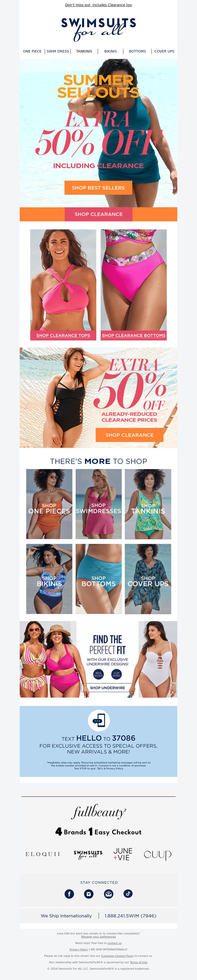Click SHOP UNDERWIRE button
Image resolution: width=197 pixels, height=980 pixels.
point(108,687)
